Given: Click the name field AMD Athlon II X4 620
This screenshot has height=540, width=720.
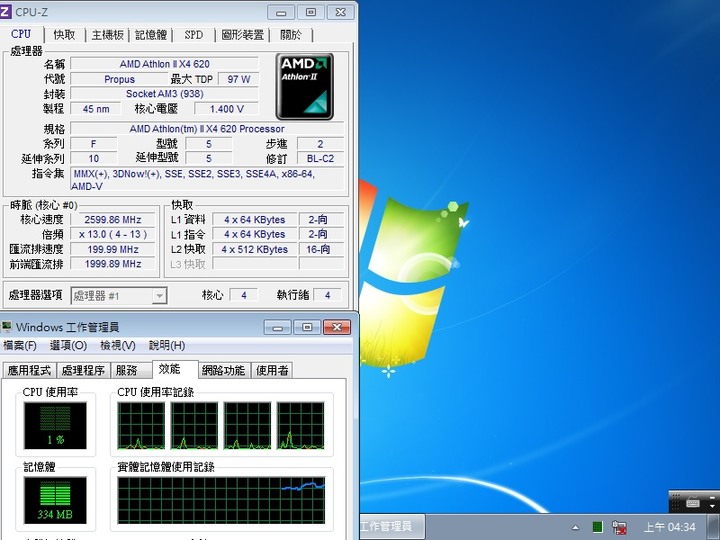Looking at the screenshot, I should 164,64.
